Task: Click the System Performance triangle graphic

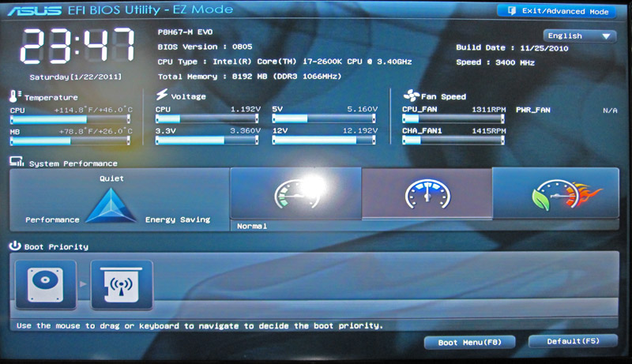Action: [111, 205]
